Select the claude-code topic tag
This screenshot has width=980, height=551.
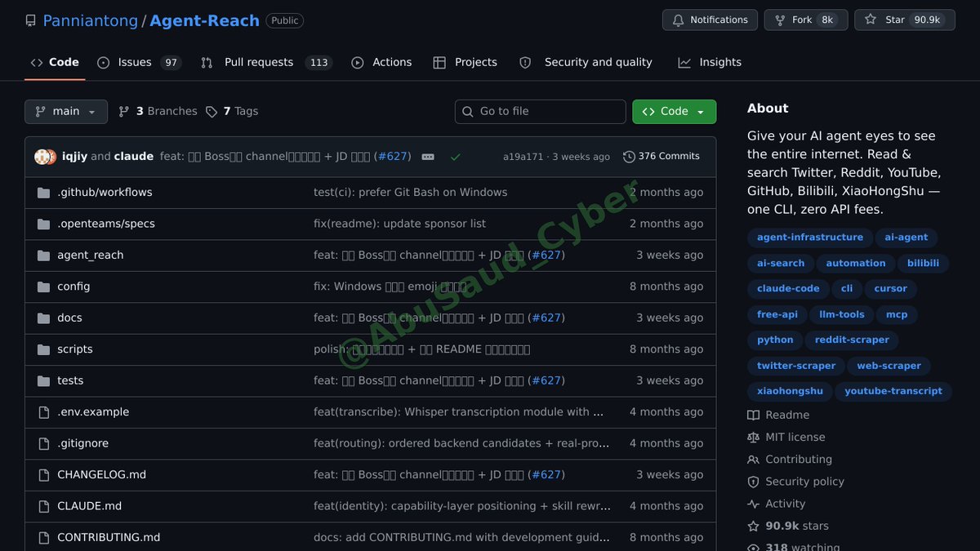pyautogui.click(x=788, y=289)
